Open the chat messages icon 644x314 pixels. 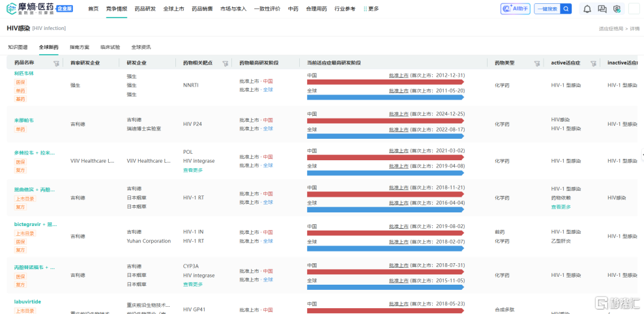(602, 8)
